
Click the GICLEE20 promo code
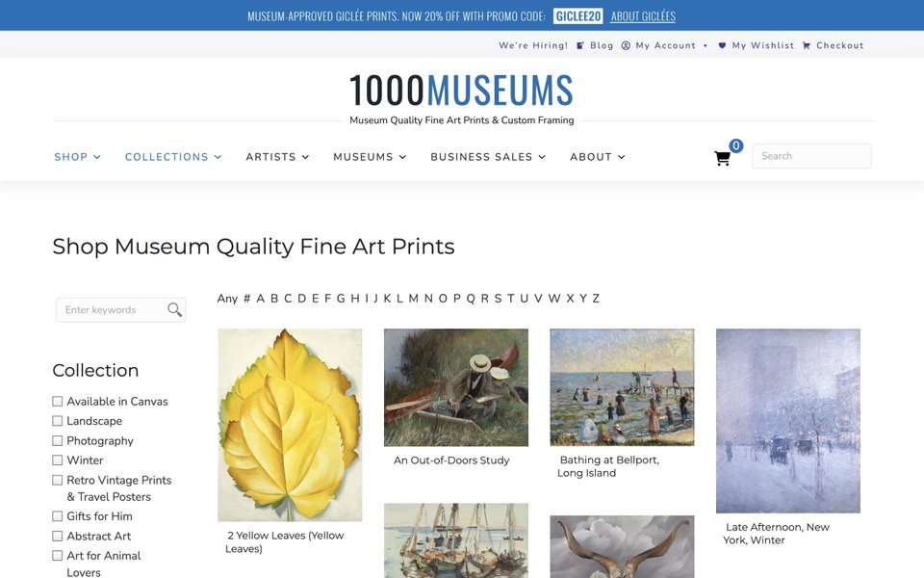(x=578, y=16)
